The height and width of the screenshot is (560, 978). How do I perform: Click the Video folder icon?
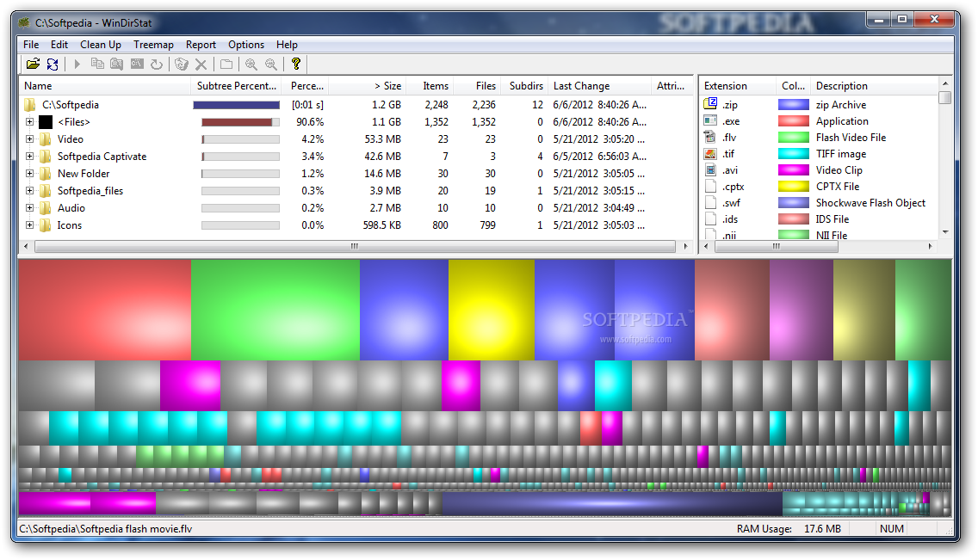(x=46, y=138)
